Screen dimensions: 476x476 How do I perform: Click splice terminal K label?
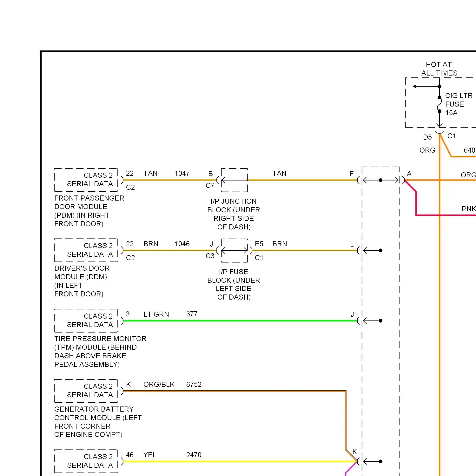355,451
